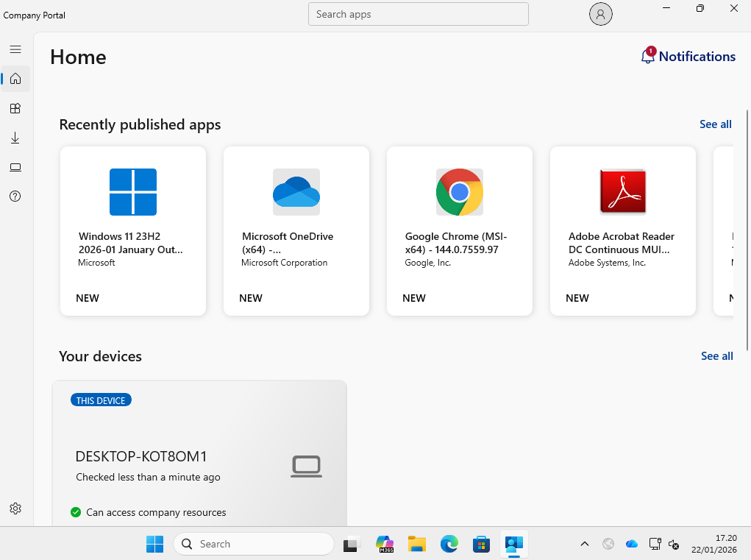Image resolution: width=751 pixels, height=560 pixels.
Task: Click See all for your devices
Action: 716,356
